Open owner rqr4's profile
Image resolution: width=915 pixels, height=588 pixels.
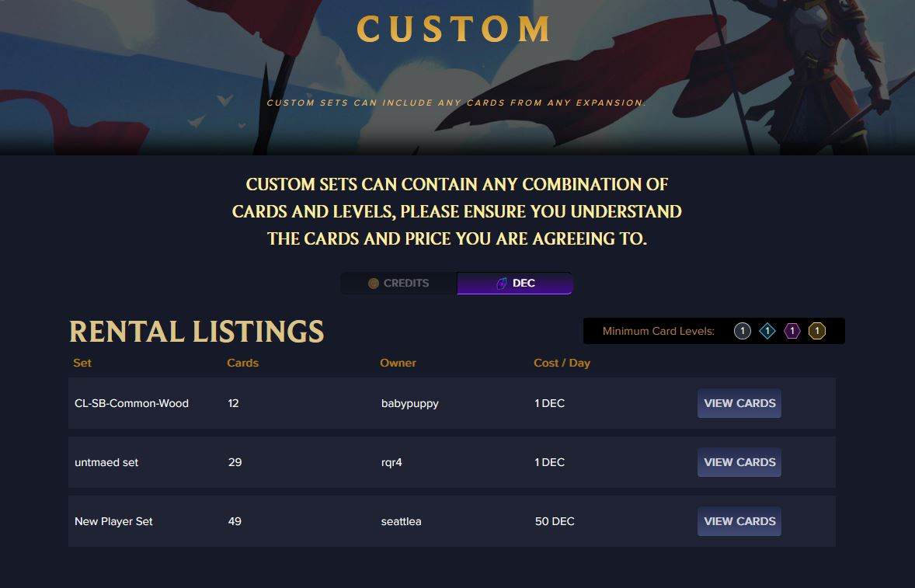(391, 463)
